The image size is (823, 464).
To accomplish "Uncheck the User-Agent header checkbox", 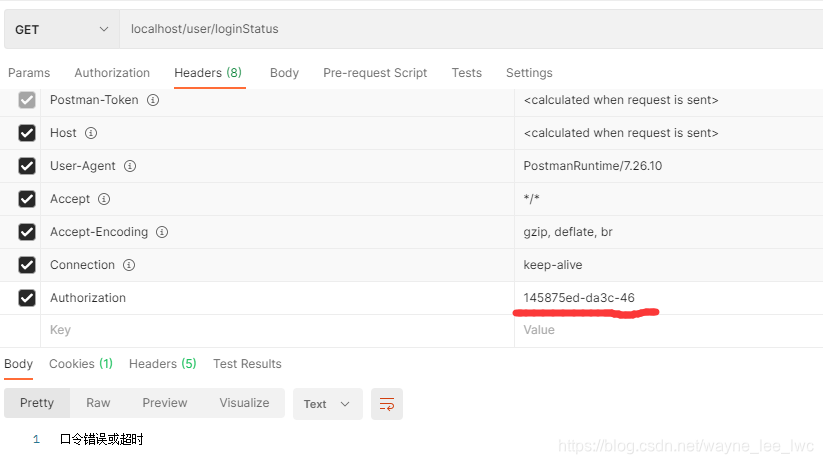I will tap(27, 166).
